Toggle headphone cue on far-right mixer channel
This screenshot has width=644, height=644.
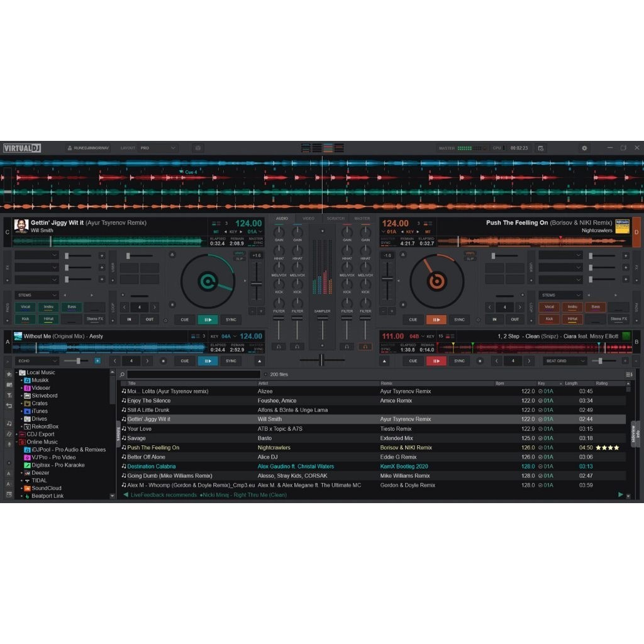pyautogui.click(x=365, y=347)
